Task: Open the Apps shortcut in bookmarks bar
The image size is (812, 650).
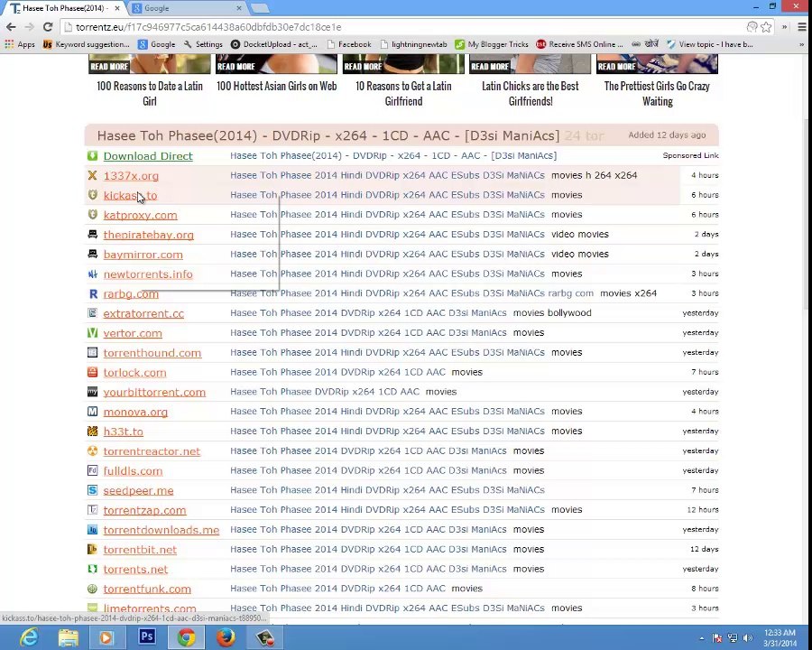Action: pyautogui.click(x=20, y=44)
